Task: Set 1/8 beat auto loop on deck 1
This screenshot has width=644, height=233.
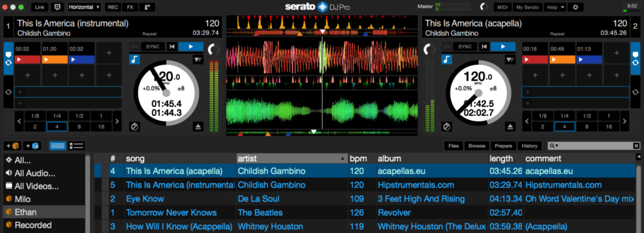Action: click(x=35, y=116)
